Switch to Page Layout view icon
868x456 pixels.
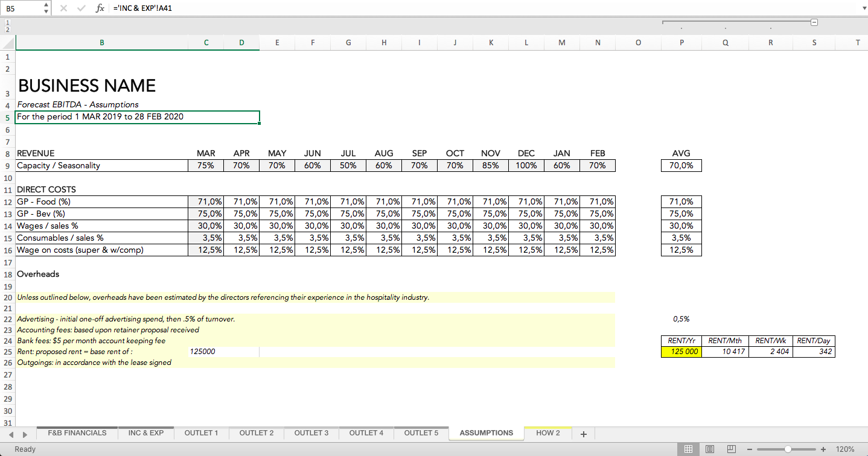(710, 449)
